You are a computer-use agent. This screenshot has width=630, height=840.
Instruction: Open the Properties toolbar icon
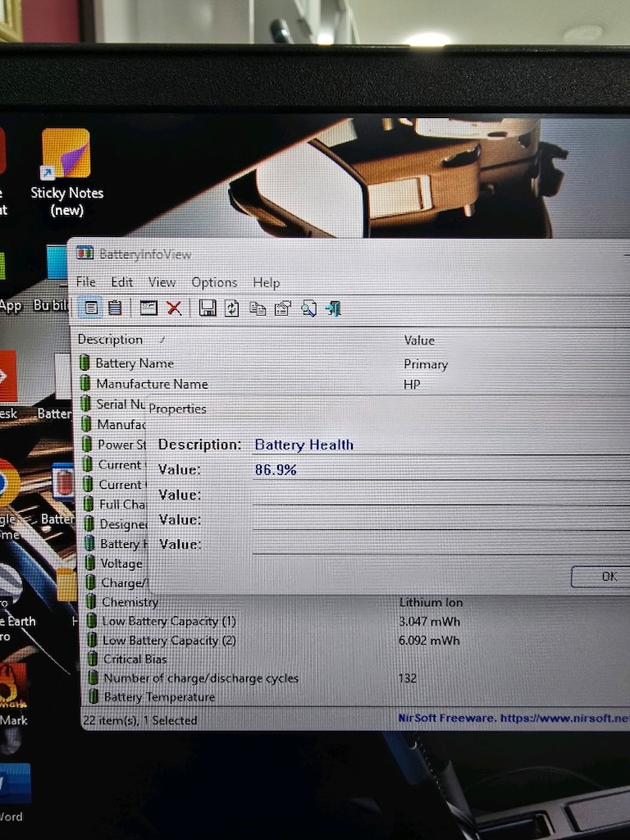pyautogui.click(x=283, y=308)
